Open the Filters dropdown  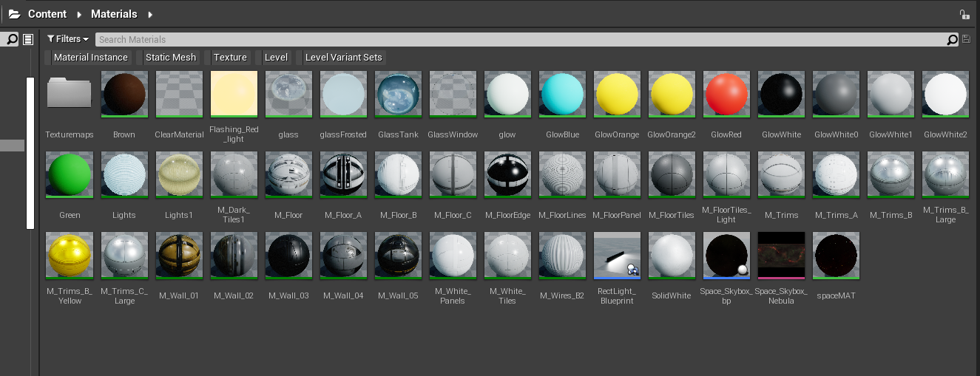[x=67, y=39]
